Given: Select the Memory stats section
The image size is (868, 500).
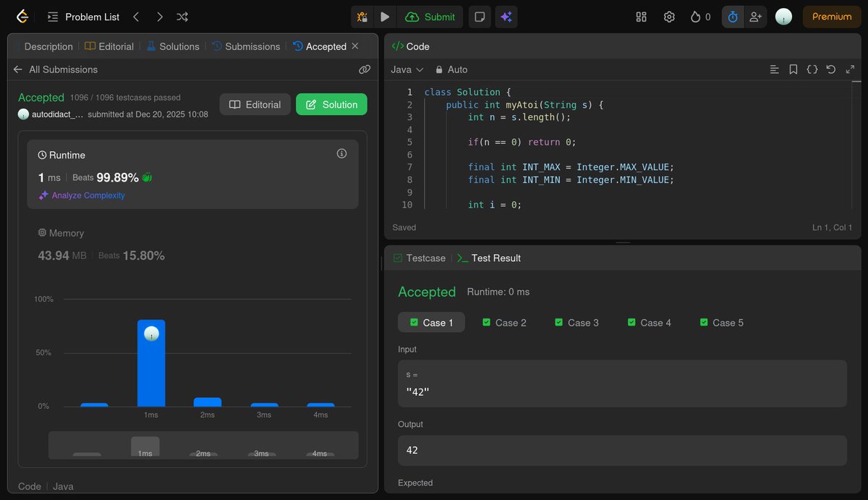Looking at the screenshot, I should tap(192, 245).
